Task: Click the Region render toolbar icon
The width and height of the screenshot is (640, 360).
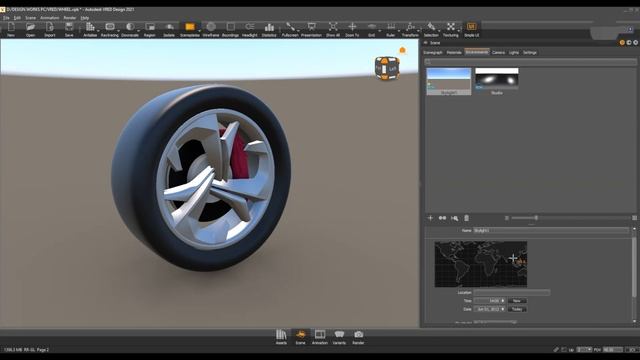Action: point(150,27)
